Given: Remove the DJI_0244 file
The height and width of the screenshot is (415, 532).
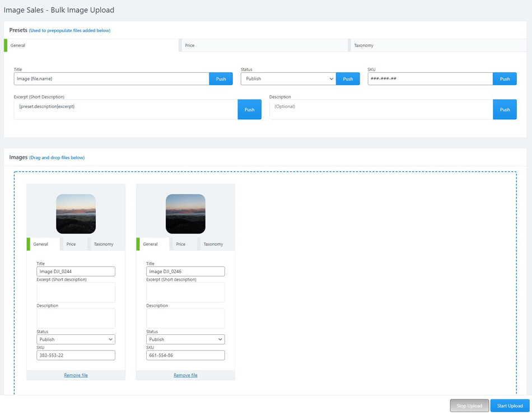Looking at the screenshot, I should click(x=76, y=375).
